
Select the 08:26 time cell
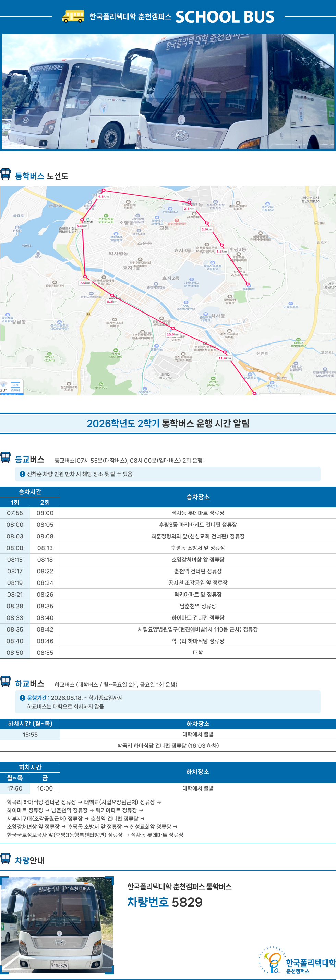(x=45, y=594)
